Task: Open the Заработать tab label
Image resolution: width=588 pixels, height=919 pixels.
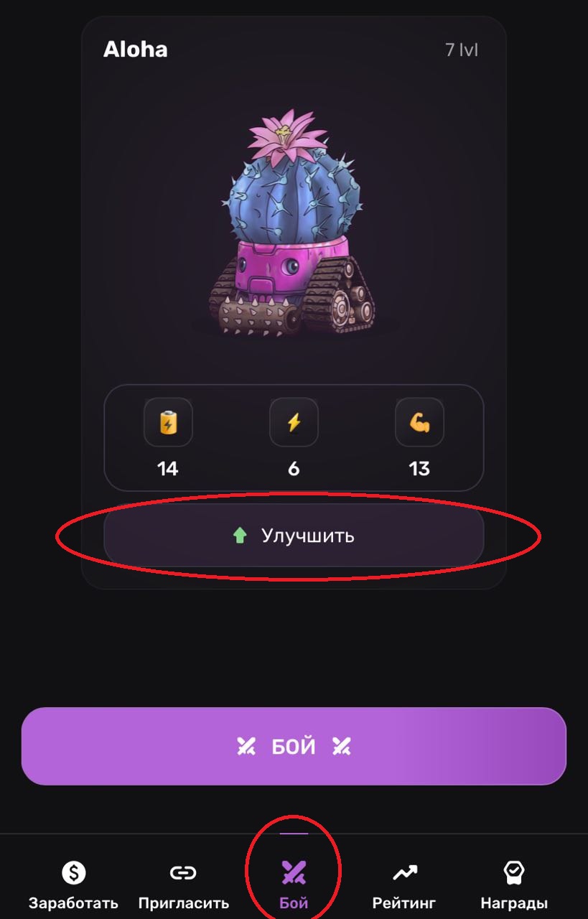Action: click(x=73, y=903)
